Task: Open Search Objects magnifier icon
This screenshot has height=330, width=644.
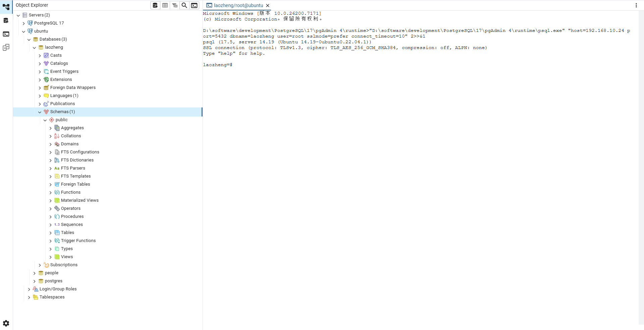Action: pos(184,5)
